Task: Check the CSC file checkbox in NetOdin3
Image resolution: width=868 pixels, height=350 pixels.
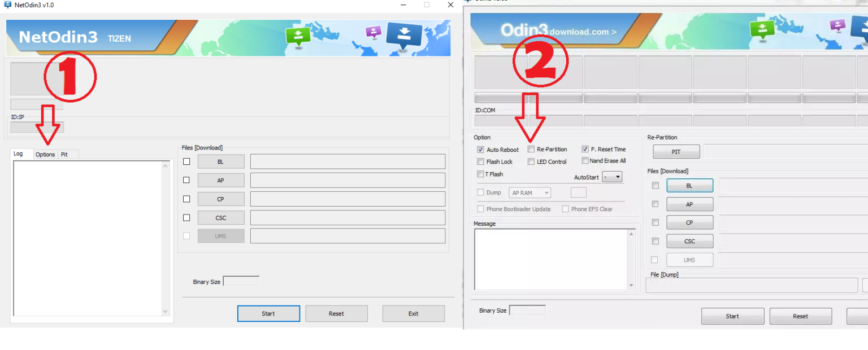Action: click(186, 217)
